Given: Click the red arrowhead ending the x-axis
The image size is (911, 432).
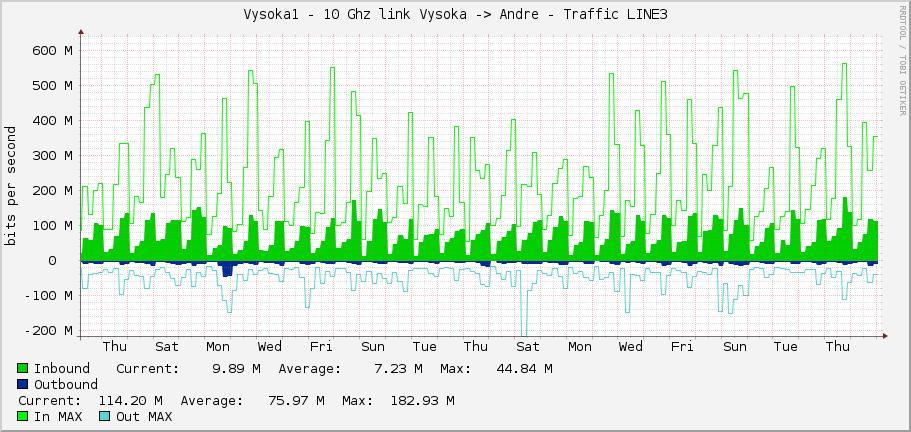Looking at the screenshot, I should (x=885, y=336).
